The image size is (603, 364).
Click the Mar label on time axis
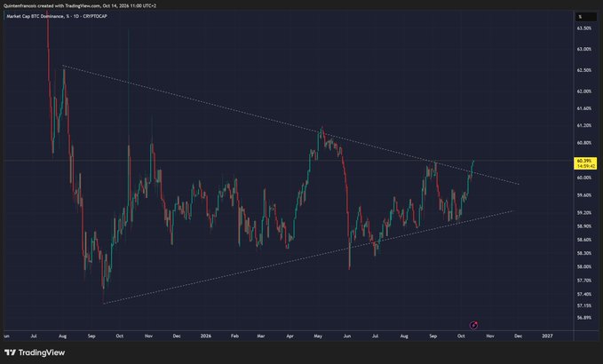261,336
